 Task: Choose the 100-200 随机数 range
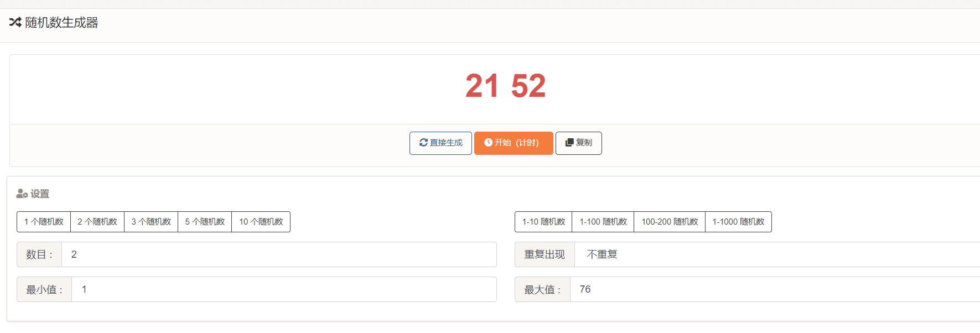coord(670,222)
